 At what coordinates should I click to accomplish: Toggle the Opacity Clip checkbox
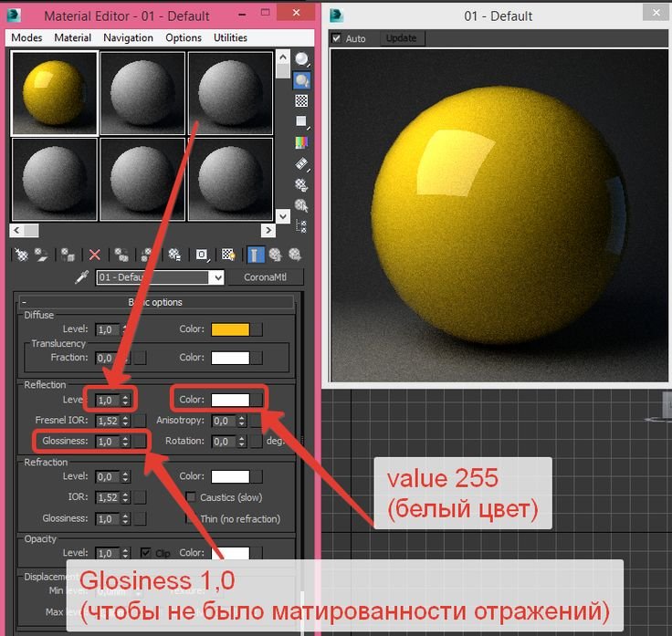146,553
